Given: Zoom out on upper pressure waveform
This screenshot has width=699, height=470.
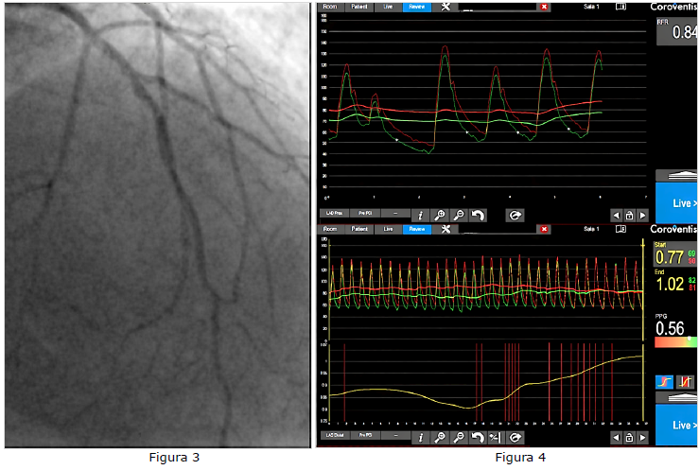Looking at the screenshot, I should (x=459, y=214).
